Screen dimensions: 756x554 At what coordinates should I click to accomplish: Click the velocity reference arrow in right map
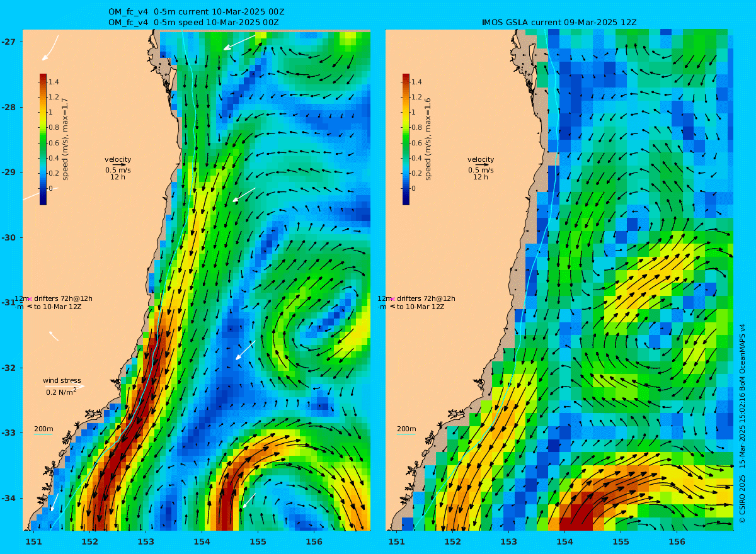pyautogui.click(x=482, y=165)
